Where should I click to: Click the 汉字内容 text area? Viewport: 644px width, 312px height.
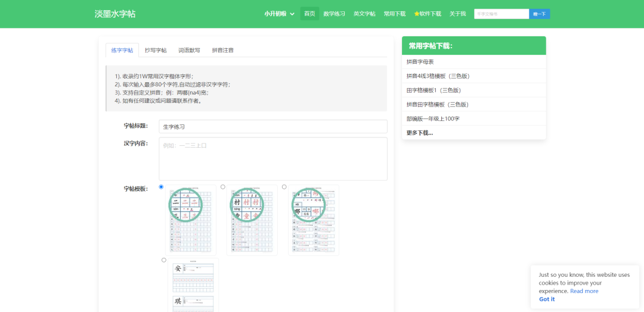point(273,158)
